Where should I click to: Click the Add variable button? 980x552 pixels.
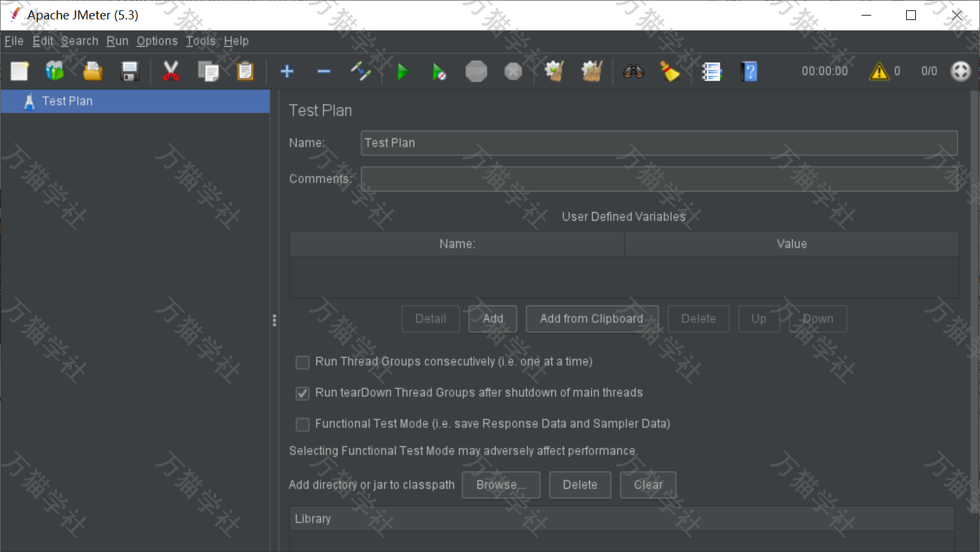[493, 319]
